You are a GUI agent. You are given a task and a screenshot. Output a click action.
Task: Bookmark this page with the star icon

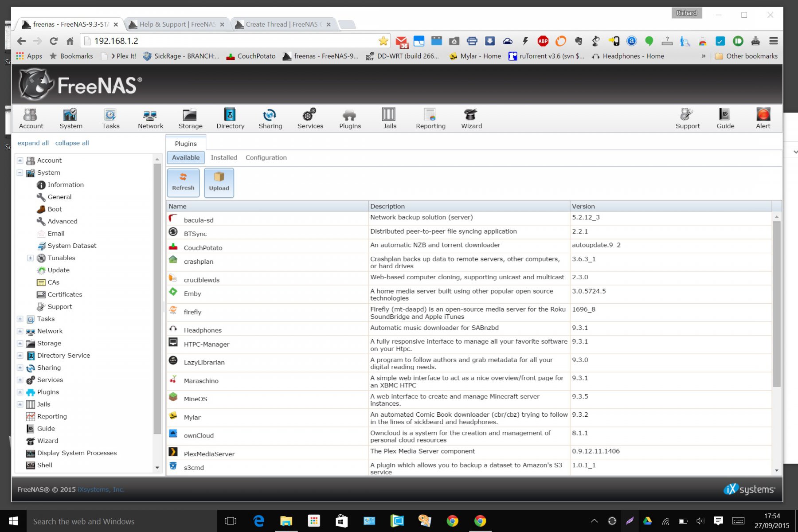click(x=383, y=41)
